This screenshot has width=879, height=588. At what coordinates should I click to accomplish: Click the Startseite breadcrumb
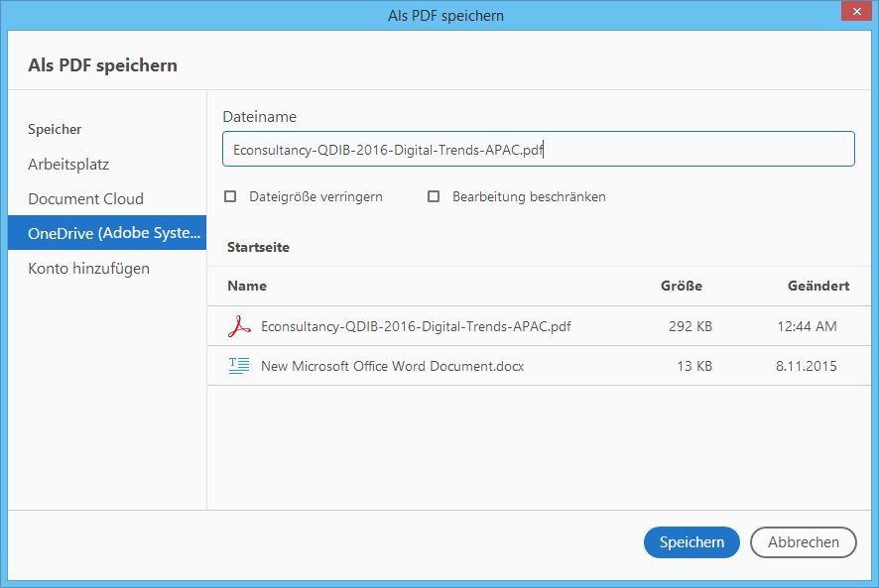tap(258, 247)
